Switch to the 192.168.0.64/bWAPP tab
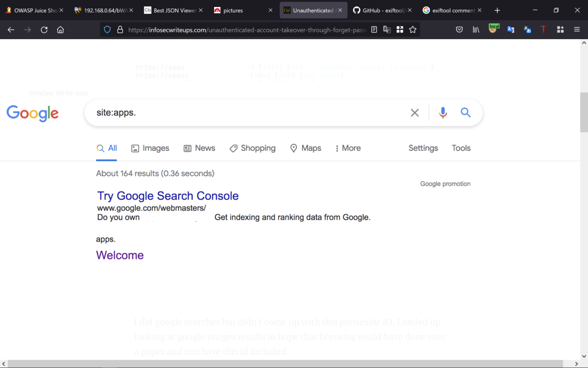Image resolution: width=588 pixels, height=368 pixels. point(103,10)
